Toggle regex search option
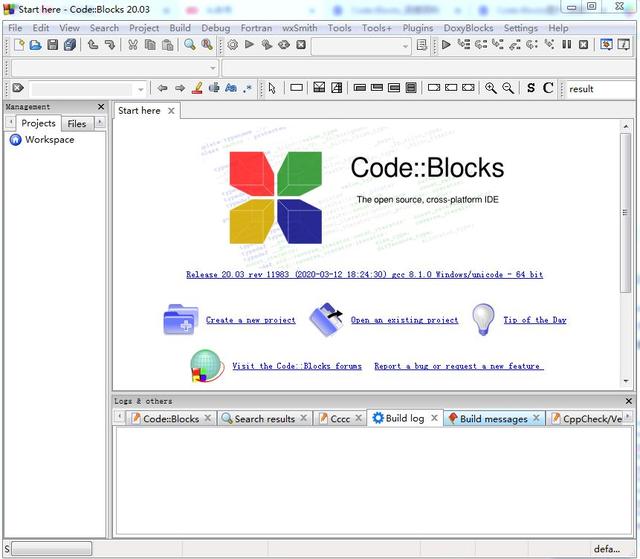The height and width of the screenshot is (559, 640). point(247,88)
